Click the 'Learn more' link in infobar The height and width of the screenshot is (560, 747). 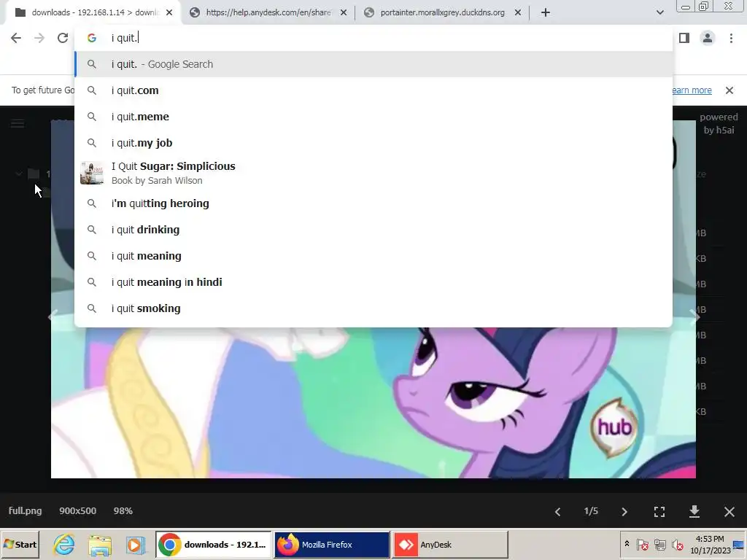(692, 90)
